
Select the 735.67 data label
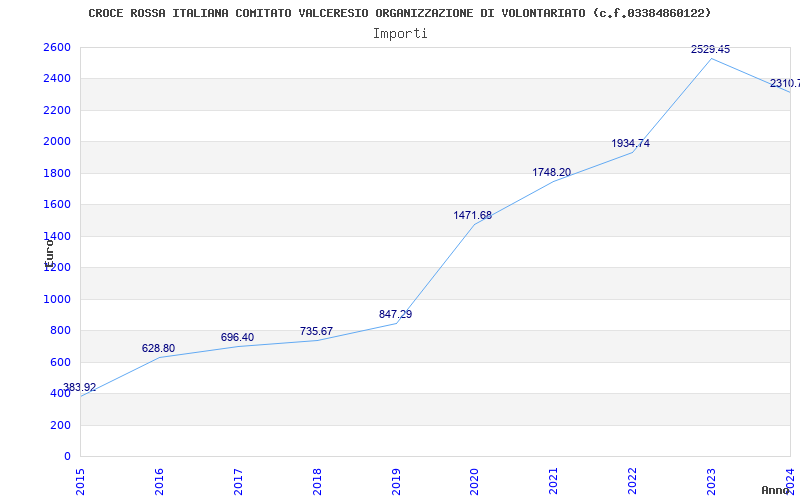coord(316,331)
